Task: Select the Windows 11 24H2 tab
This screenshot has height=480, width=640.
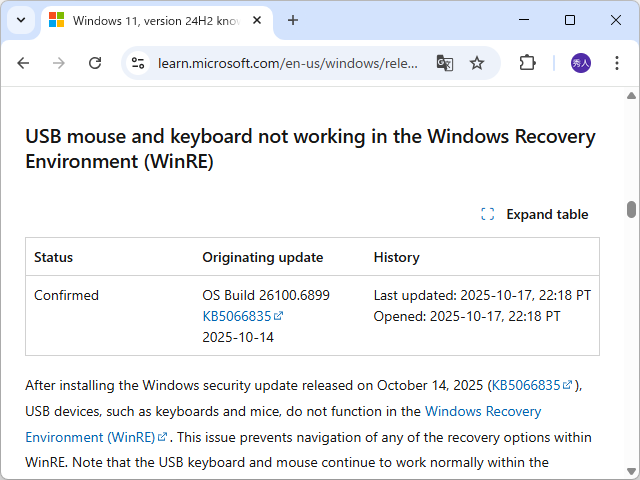Action: [x=150, y=20]
